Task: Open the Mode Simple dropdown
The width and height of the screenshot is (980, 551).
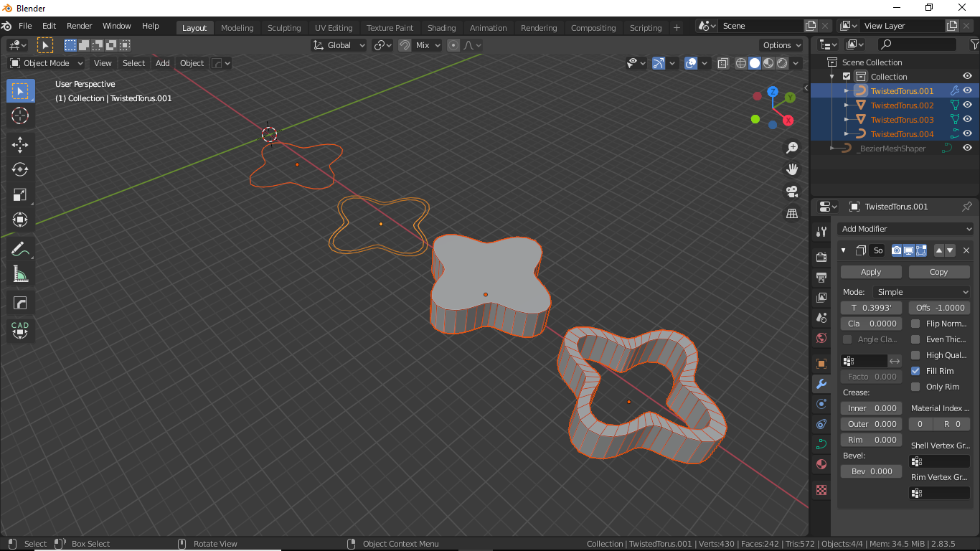Action: click(921, 292)
